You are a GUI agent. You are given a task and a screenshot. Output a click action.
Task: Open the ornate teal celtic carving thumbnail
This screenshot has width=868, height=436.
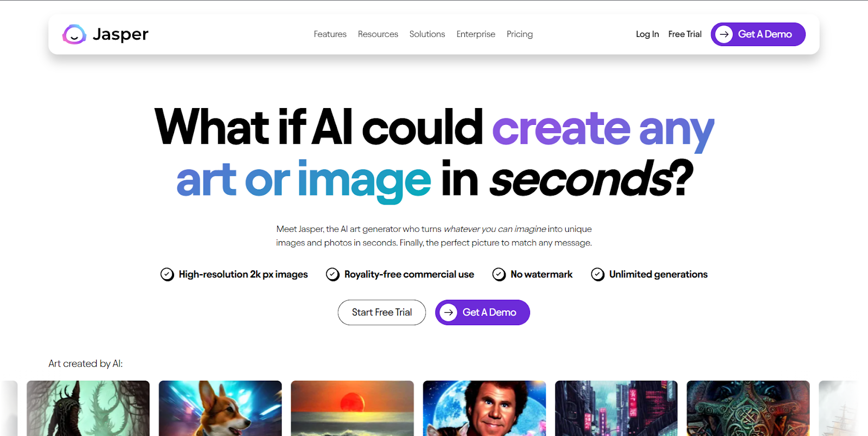point(748,408)
